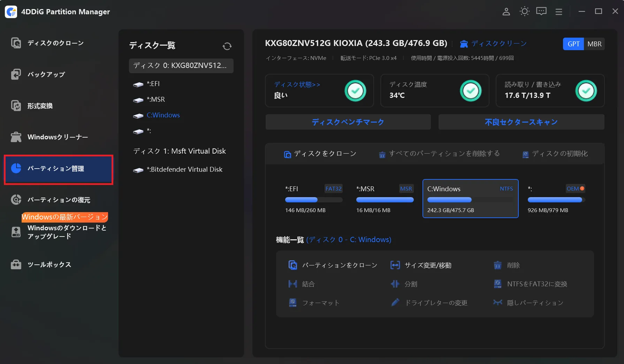624x364 pixels.
Task: Select ディスク 1: Msft Virtual Disk
Action: pyautogui.click(x=180, y=151)
